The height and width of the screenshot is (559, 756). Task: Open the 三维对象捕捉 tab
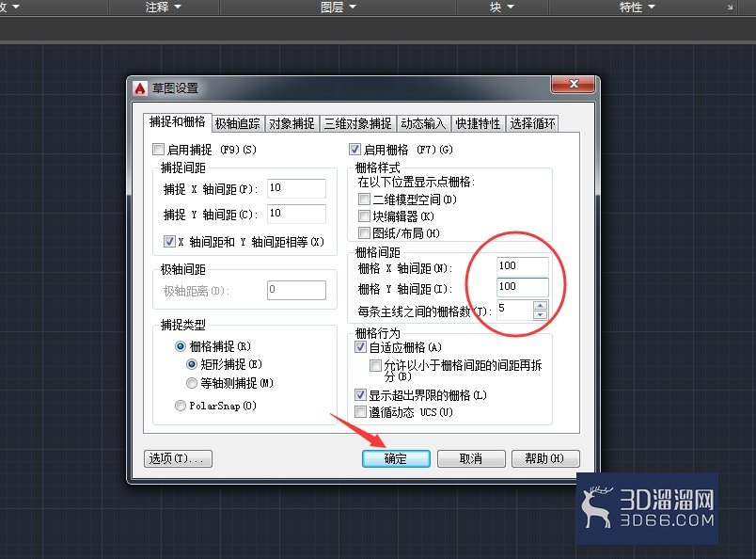point(357,123)
